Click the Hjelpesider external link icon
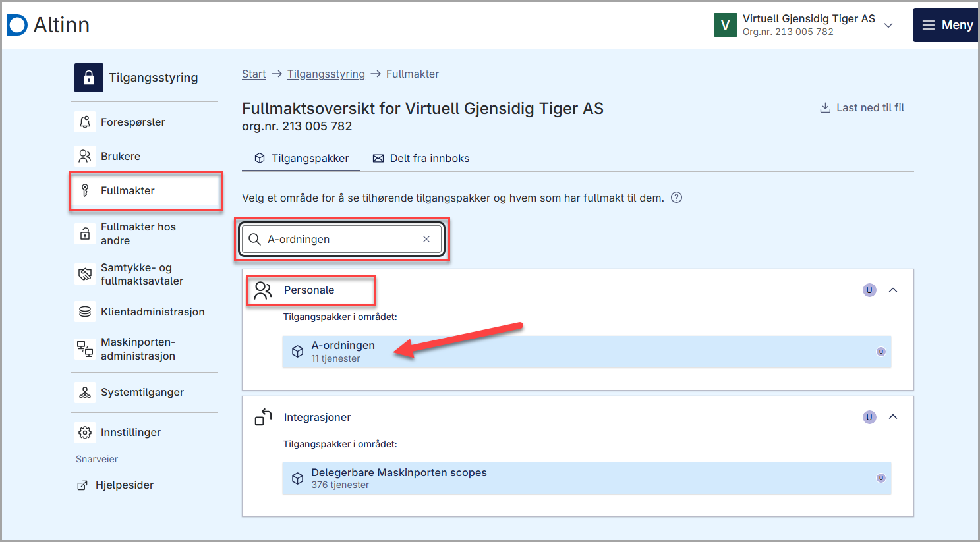The image size is (980, 542). (82, 485)
